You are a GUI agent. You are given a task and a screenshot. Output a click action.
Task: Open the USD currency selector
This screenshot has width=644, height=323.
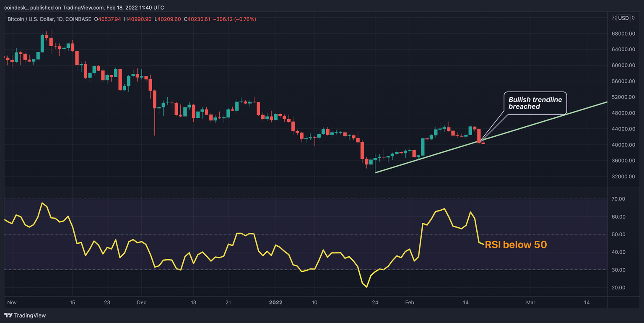[x=623, y=18]
